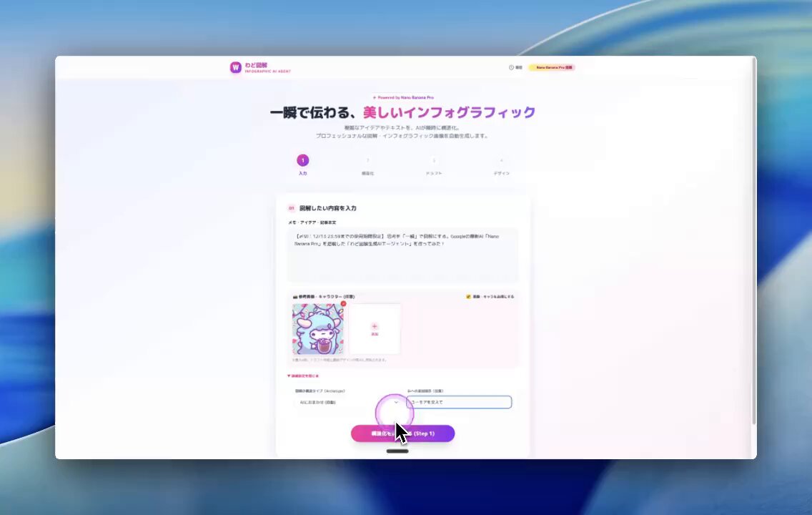Click the メモ・アイデア・記事本文 text area
The height and width of the screenshot is (515, 812).
404,254
